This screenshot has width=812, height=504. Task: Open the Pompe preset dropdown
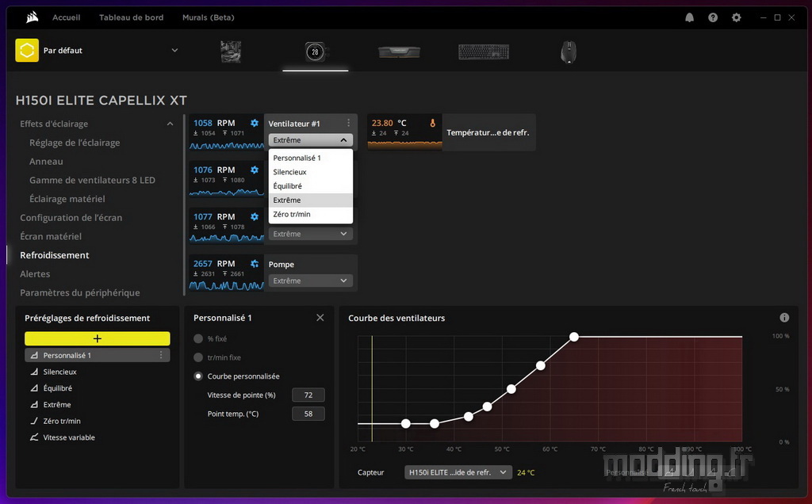(311, 281)
